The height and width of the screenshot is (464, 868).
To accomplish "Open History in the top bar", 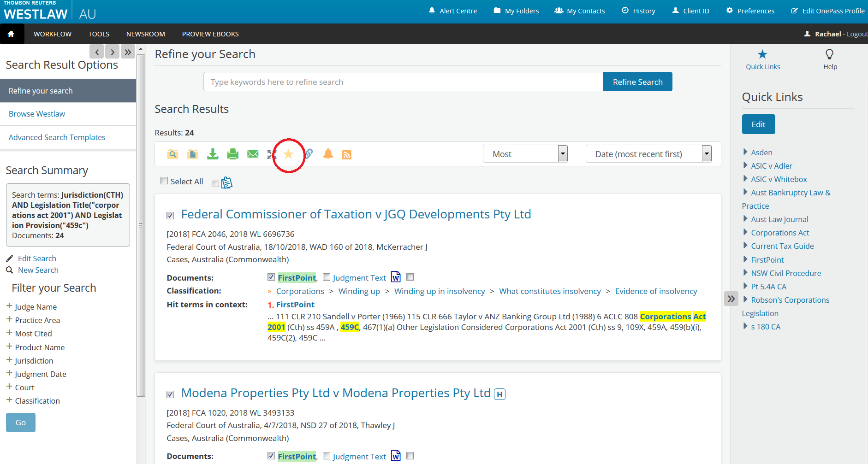I will click(x=638, y=11).
